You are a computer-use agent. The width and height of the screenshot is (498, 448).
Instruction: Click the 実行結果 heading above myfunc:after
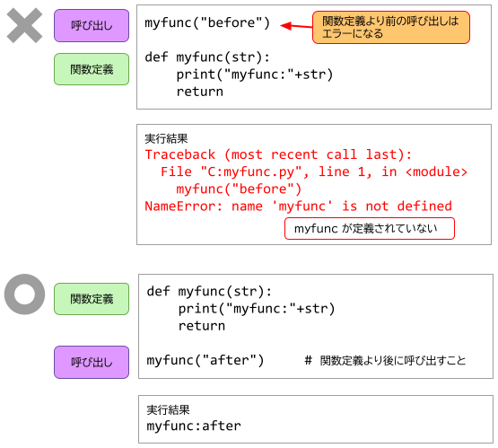[x=168, y=410]
